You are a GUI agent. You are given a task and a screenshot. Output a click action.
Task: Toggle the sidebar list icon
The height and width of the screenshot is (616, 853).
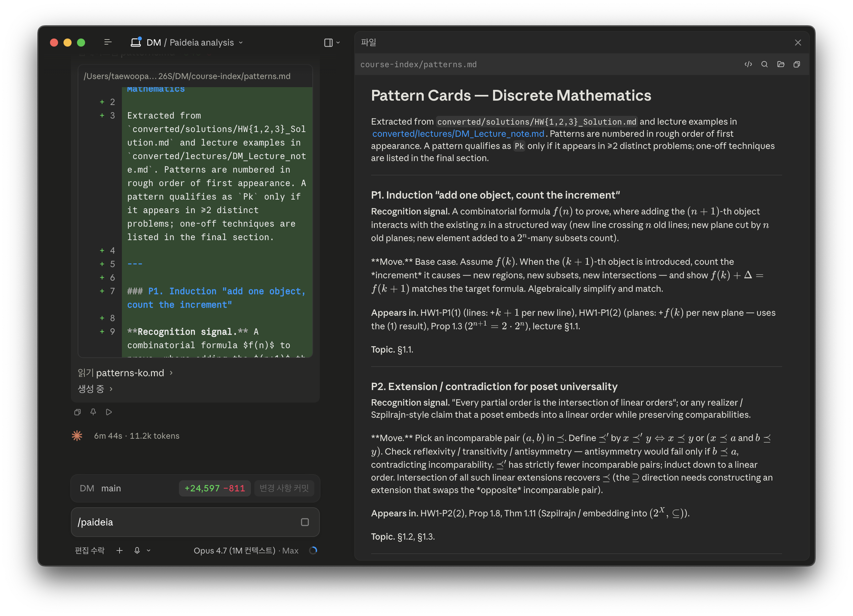[x=108, y=43]
